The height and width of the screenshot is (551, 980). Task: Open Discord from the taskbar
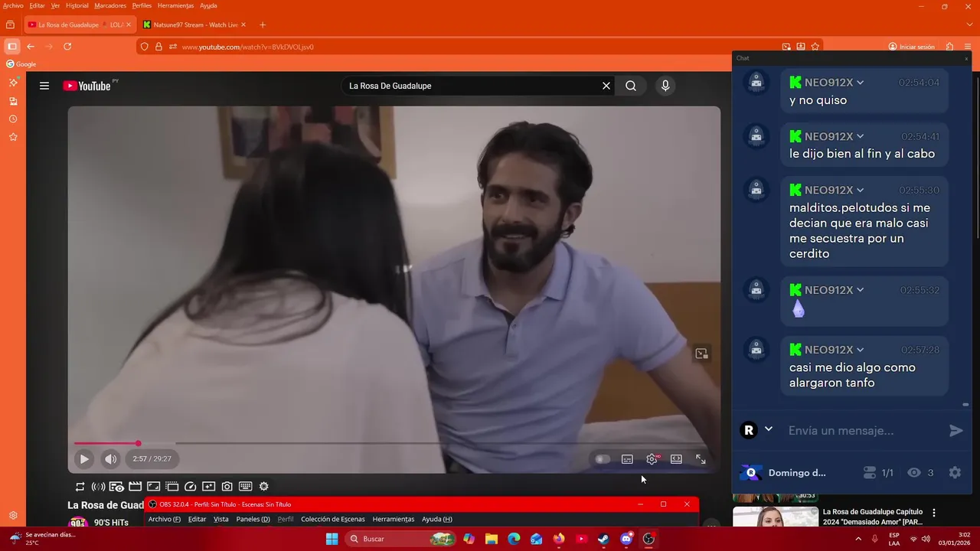[x=626, y=539]
